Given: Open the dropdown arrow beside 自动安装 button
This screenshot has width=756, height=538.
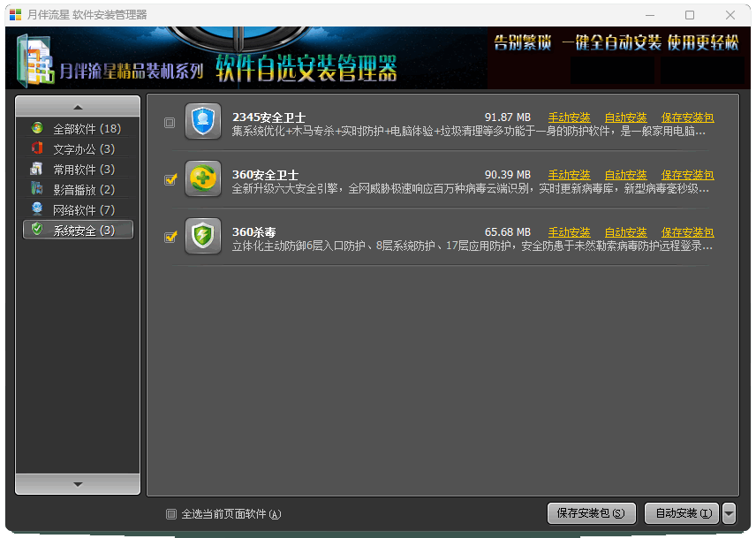Looking at the screenshot, I should pos(729,513).
